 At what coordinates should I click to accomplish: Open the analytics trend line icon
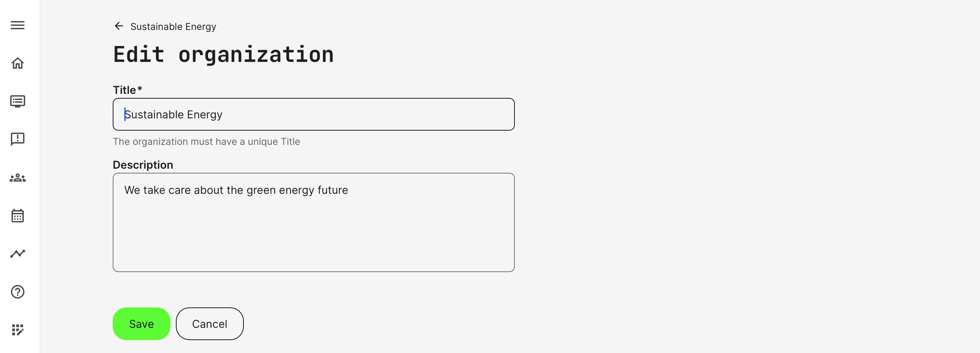pyautogui.click(x=18, y=254)
